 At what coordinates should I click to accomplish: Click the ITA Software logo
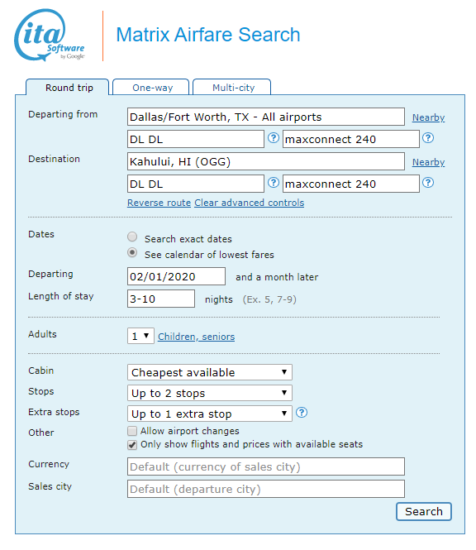49,35
